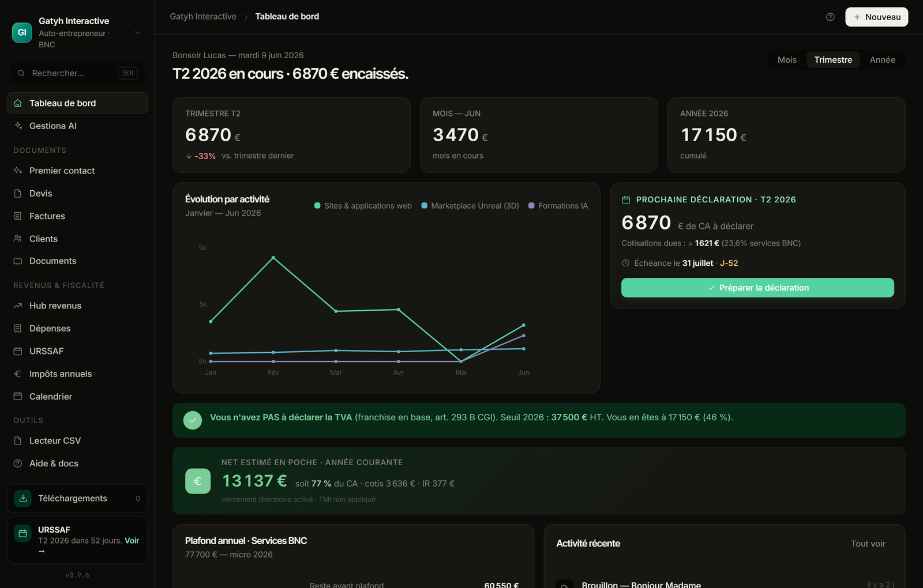Click the Aide & docs help icon
Viewport: 923px width, 588px height.
pyautogui.click(x=18, y=463)
